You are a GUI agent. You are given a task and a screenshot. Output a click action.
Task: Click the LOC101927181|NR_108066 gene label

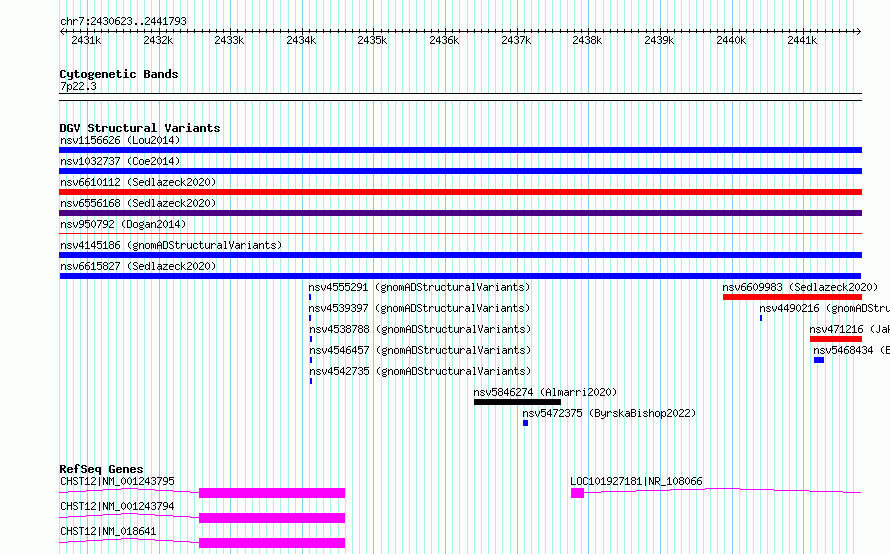tap(636, 481)
